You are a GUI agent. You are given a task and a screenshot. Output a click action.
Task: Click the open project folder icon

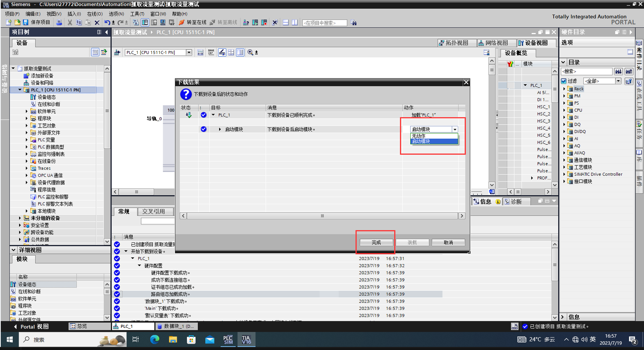click(x=17, y=23)
